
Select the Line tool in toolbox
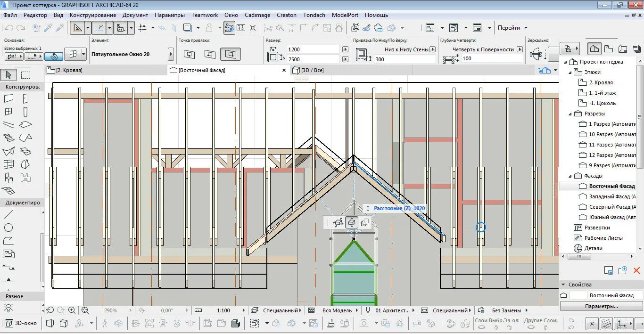point(8,214)
